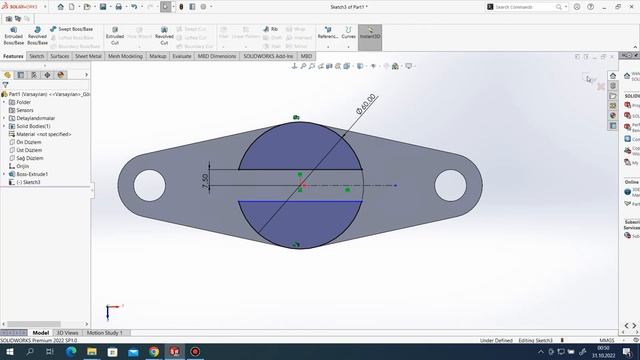Click Edit Appearance icon in view toolbar
640x360 pixels.
pyautogui.click(x=386, y=66)
